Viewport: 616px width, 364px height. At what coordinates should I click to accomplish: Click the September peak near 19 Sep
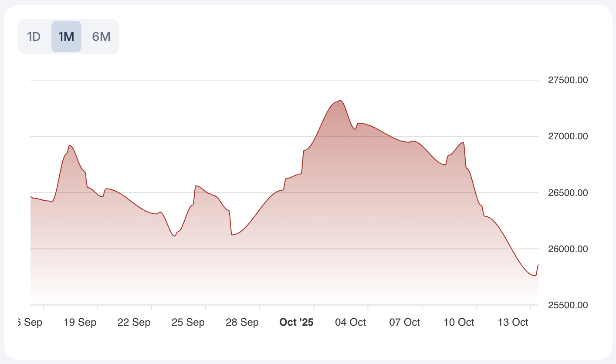[x=70, y=145]
